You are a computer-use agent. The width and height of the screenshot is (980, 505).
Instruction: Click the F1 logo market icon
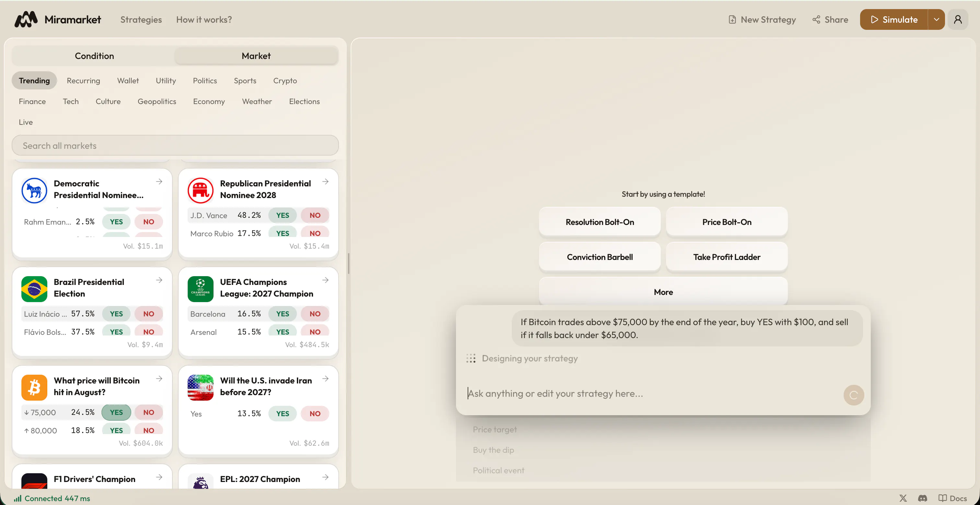(34, 481)
